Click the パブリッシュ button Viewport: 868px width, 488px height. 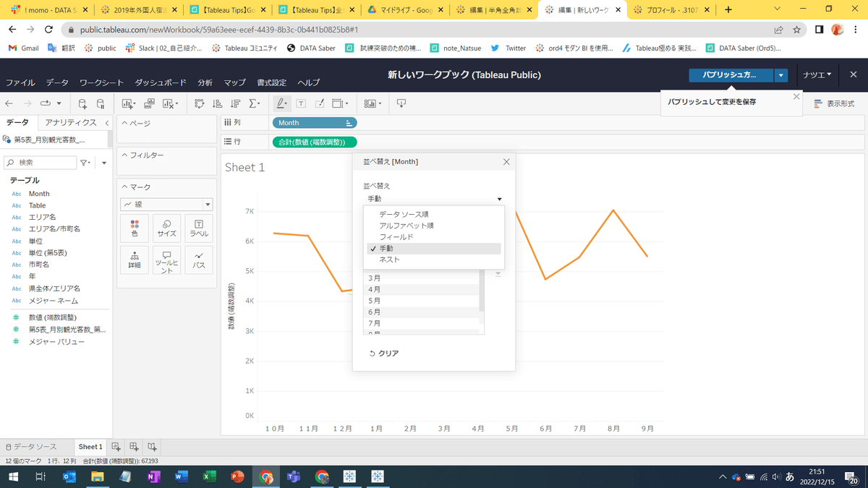731,74
